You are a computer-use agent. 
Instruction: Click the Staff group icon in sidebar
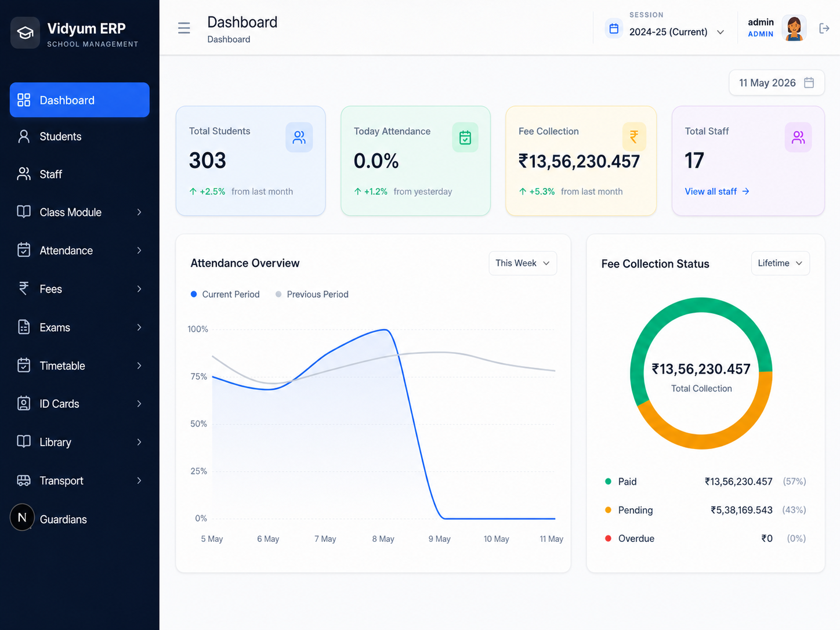click(x=24, y=174)
